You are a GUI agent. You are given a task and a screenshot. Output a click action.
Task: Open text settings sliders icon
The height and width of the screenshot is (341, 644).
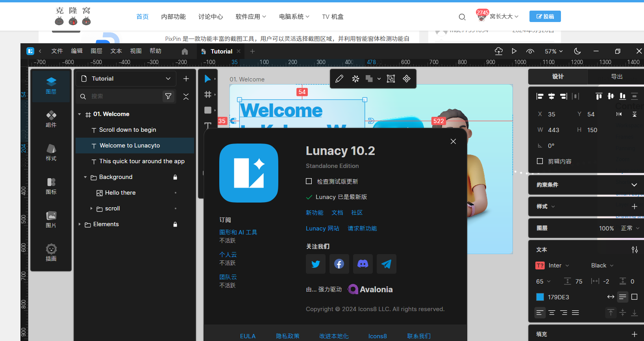coord(635,250)
